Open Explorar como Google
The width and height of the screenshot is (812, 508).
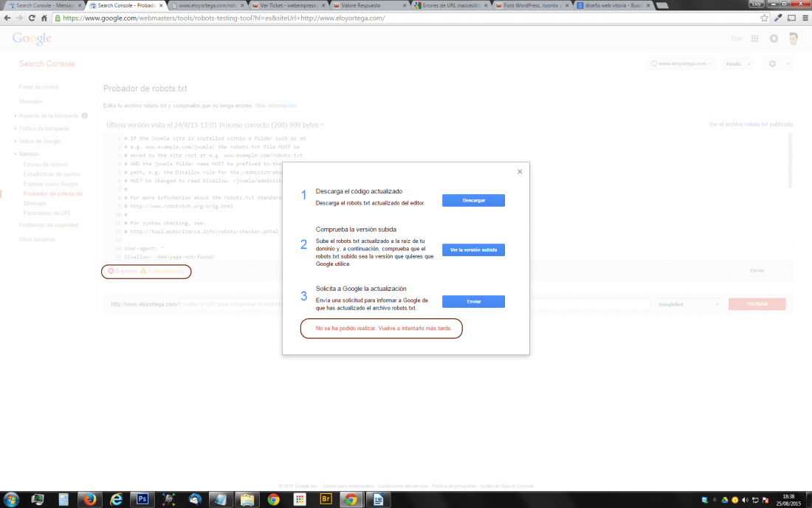coord(50,184)
